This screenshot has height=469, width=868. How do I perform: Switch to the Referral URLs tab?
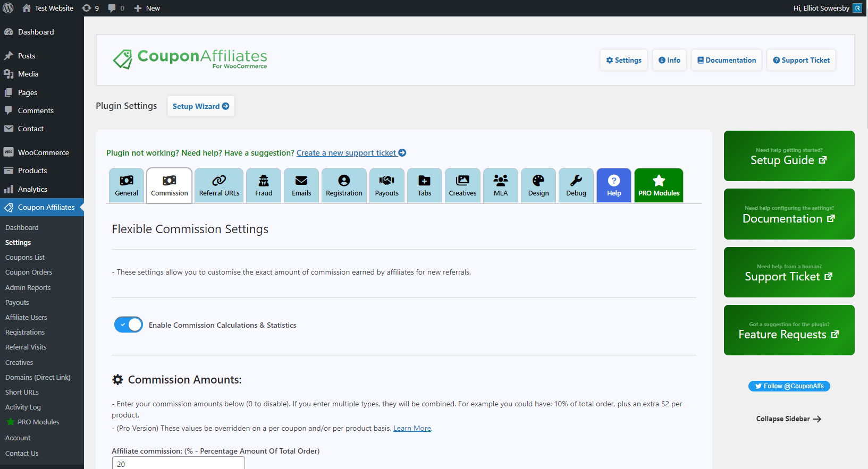(x=219, y=185)
